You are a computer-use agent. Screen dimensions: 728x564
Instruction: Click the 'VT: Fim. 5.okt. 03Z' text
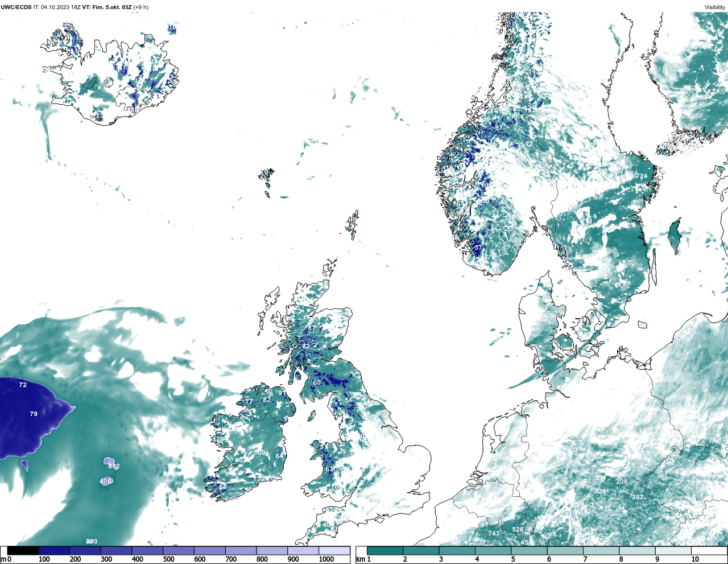[x=107, y=7]
